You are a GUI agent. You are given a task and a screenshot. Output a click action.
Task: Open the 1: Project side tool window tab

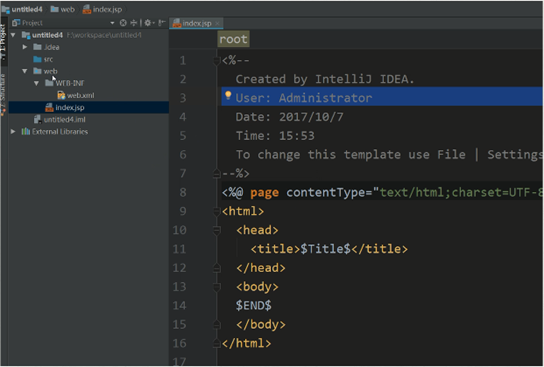point(3,42)
